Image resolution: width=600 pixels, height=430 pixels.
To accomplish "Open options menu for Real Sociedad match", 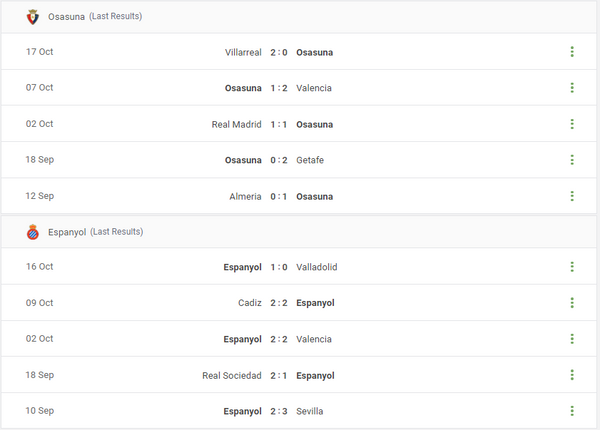I will pos(572,375).
